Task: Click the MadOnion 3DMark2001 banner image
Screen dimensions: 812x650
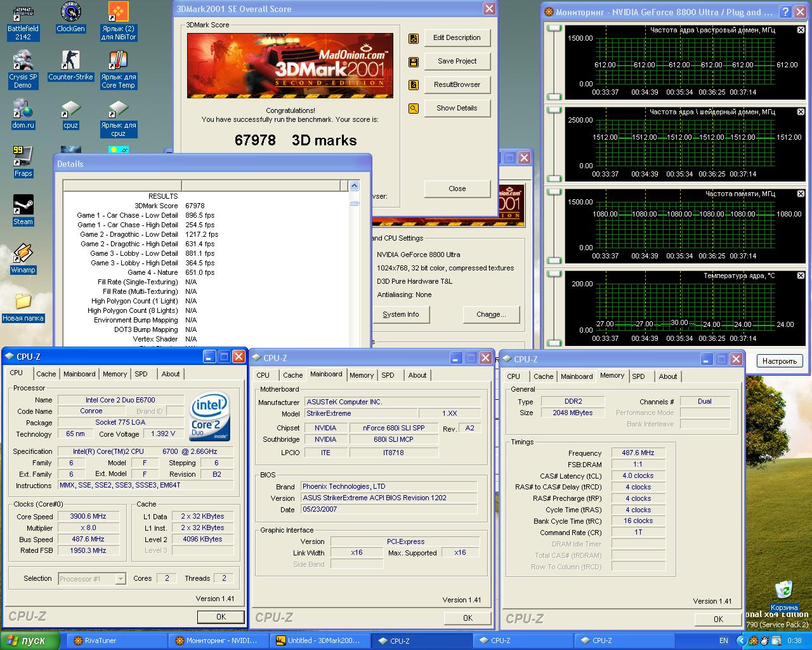Action: [291, 65]
